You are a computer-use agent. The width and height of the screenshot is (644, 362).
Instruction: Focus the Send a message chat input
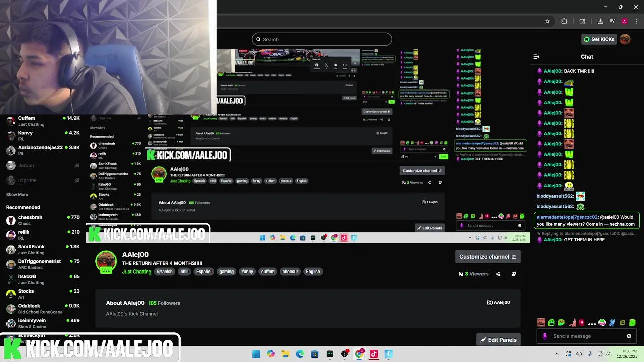tap(586, 336)
